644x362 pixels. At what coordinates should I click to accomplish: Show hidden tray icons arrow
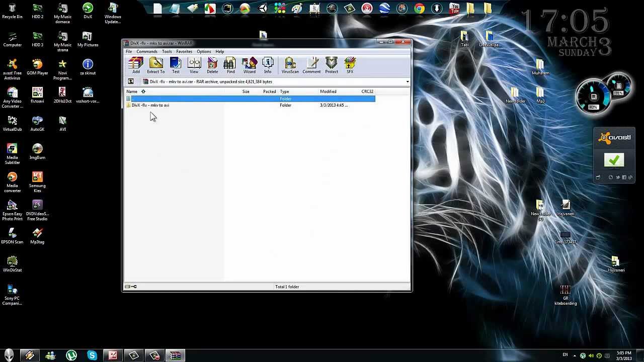(575, 355)
